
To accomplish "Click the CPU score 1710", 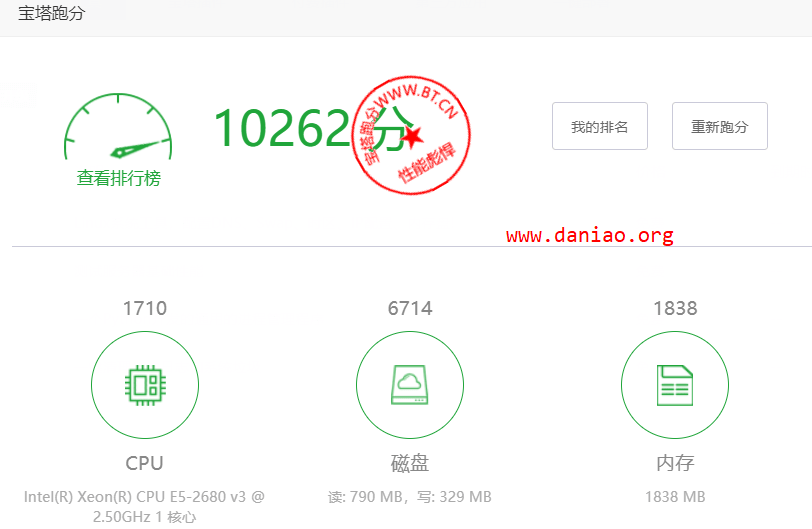I will point(145,308).
